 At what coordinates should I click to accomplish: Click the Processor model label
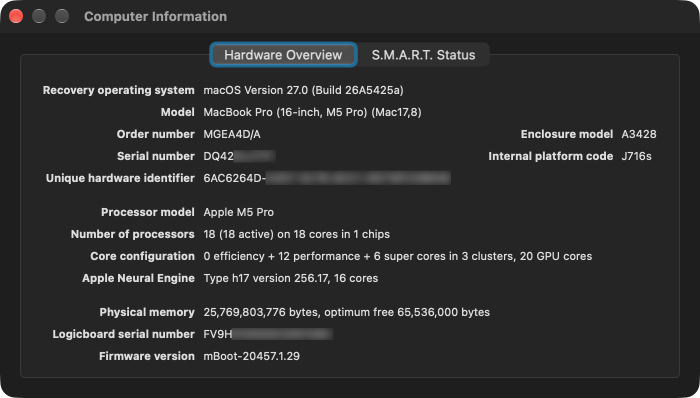[x=148, y=212]
